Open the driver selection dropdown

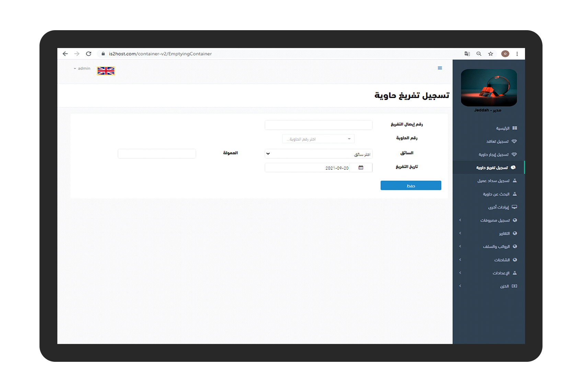pyautogui.click(x=319, y=154)
